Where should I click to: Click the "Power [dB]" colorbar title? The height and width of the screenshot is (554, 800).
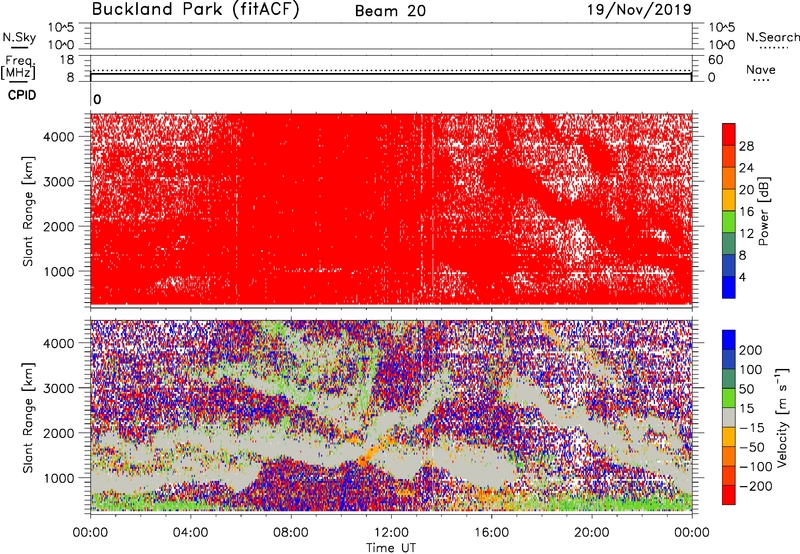pyautogui.click(x=763, y=211)
